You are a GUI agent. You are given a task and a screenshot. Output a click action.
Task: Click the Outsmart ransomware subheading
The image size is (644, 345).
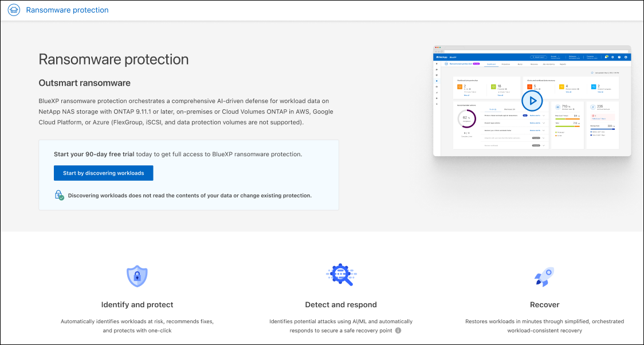(84, 83)
